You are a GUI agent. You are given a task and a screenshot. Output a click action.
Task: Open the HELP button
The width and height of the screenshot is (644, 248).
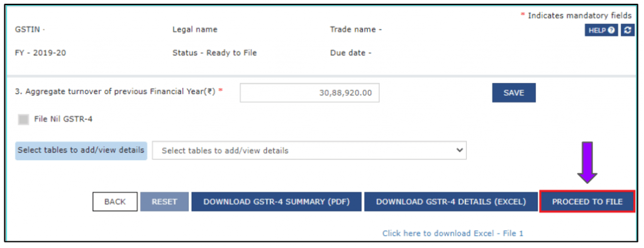point(601,30)
